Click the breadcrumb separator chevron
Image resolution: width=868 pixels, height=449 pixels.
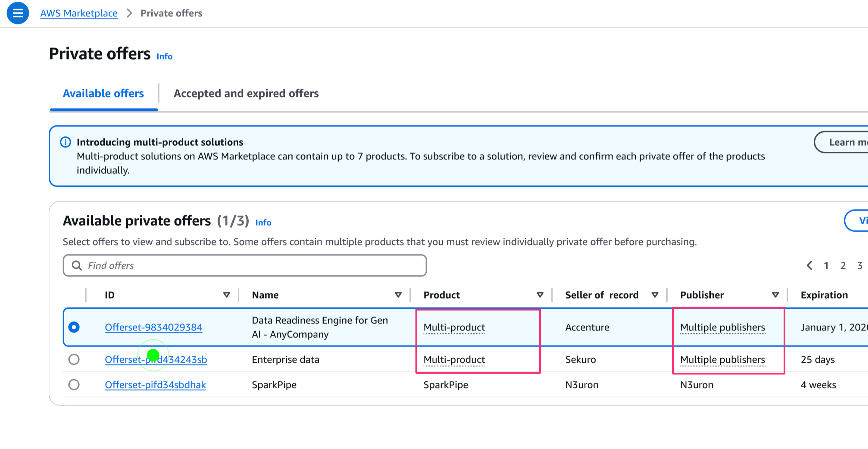coord(129,13)
